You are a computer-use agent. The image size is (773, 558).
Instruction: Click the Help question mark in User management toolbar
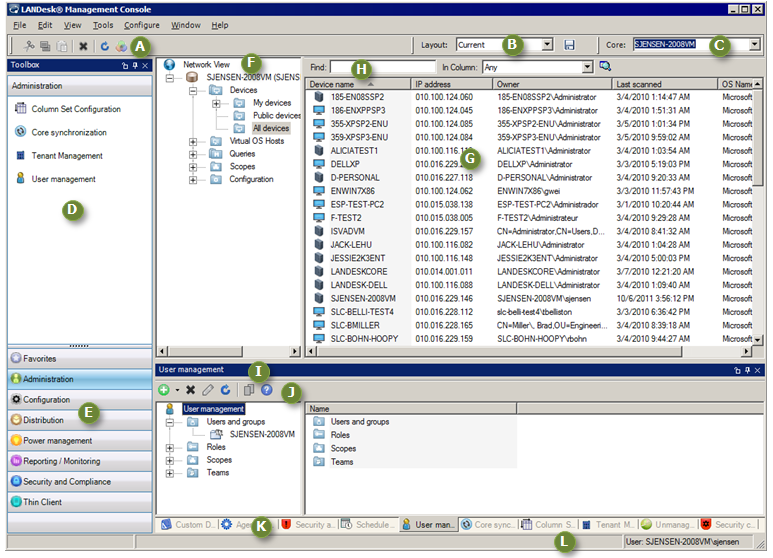(267, 390)
